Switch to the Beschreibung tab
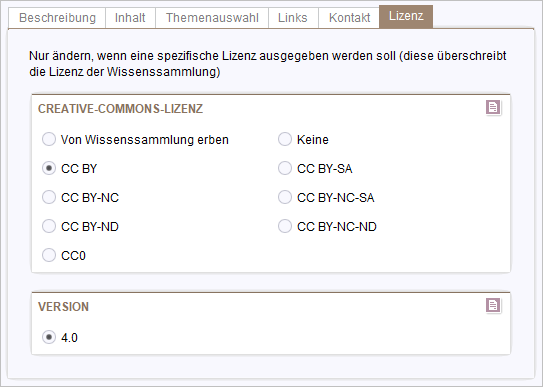Image resolution: width=543 pixels, height=387 pixels. pos(57,18)
